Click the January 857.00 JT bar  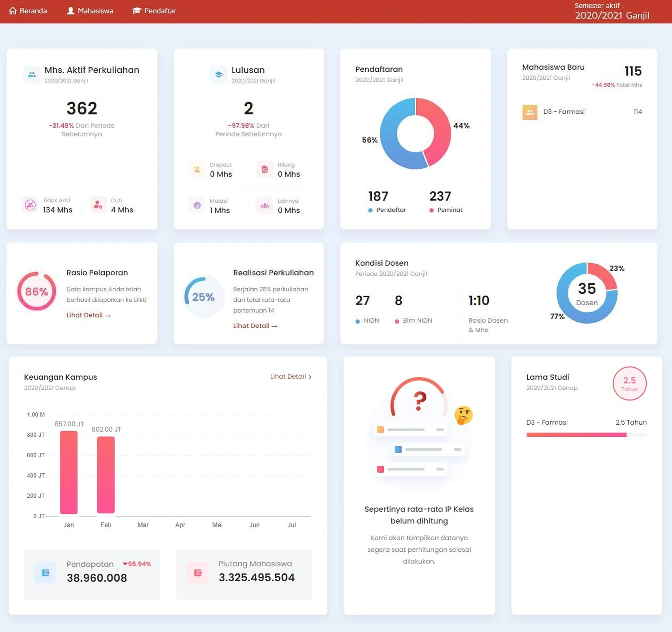pyautogui.click(x=69, y=472)
